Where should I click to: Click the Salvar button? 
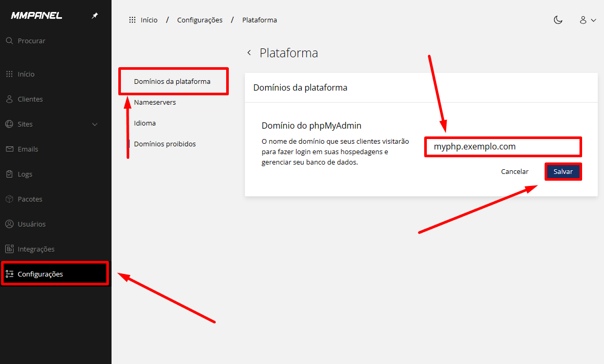pos(563,172)
